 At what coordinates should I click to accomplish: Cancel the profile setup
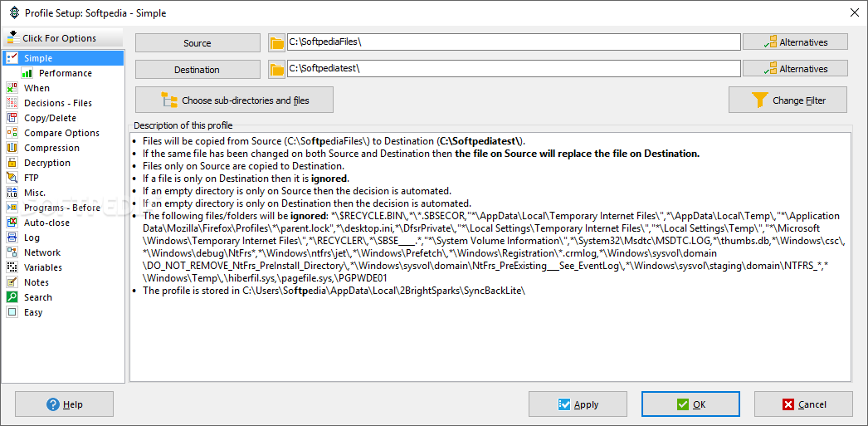[804, 404]
